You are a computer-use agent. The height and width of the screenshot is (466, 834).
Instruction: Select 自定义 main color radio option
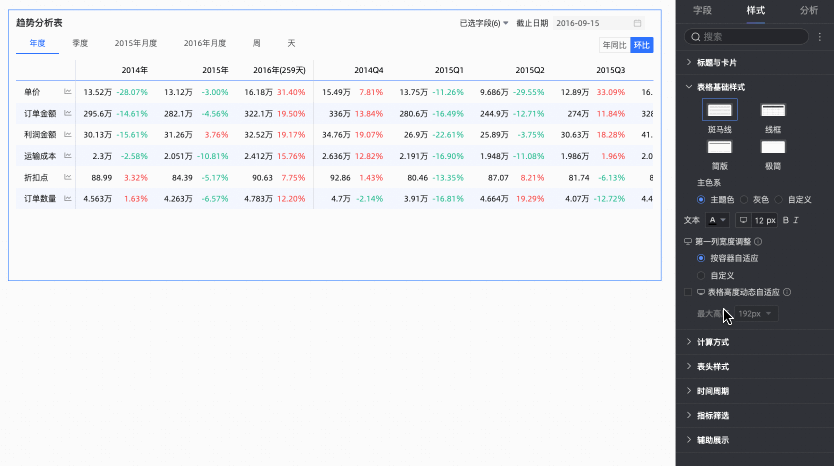tap(779, 199)
